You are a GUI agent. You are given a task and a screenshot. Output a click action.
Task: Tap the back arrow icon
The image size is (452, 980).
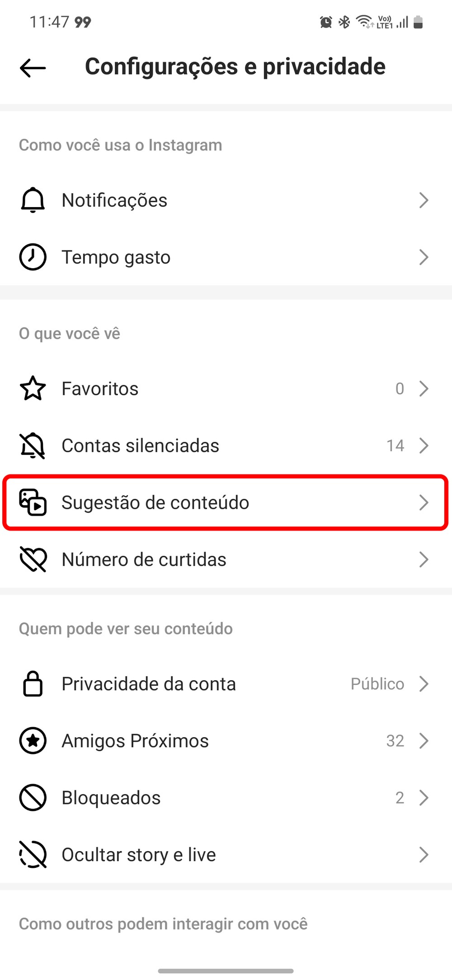[33, 68]
